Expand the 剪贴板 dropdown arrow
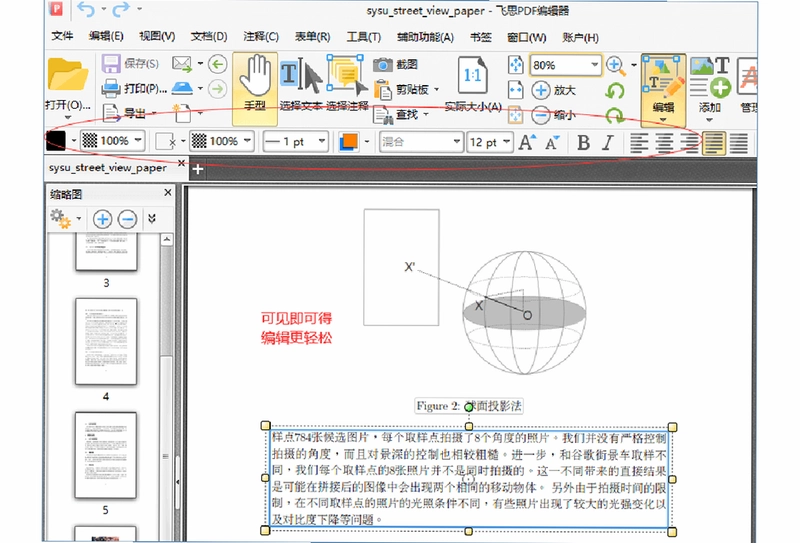The width and height of the screenshot is (800, 543). [437, 89]
